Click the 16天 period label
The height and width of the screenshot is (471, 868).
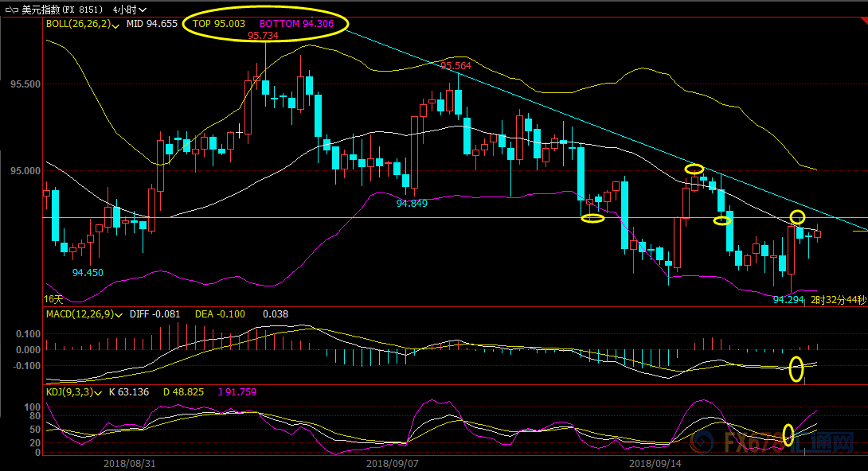click(x=53, y=299)
